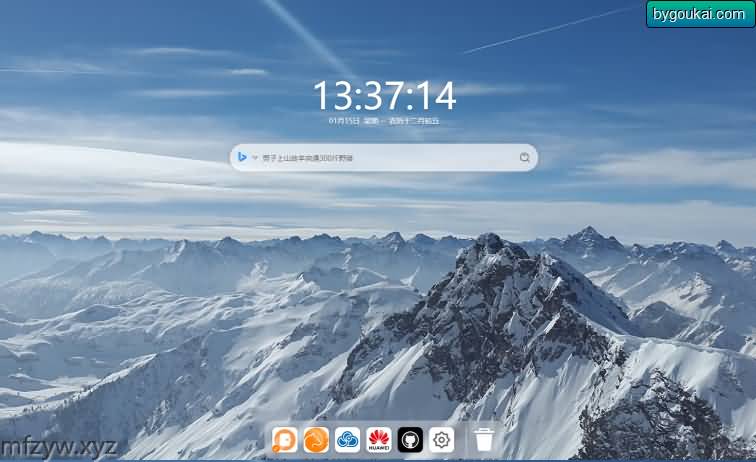This screenshot has height=462, width=756.
Task: Click the 01月15日 date text
Action: coord(343,120)
